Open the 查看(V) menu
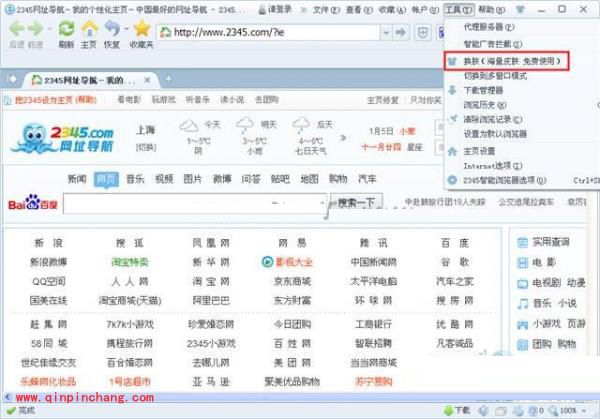 [x=359, y=10]
